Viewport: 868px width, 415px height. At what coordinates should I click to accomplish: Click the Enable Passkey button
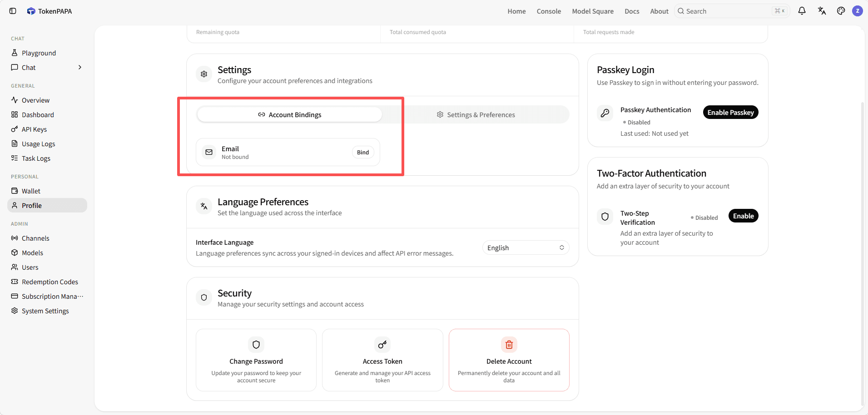coord(730,112)
